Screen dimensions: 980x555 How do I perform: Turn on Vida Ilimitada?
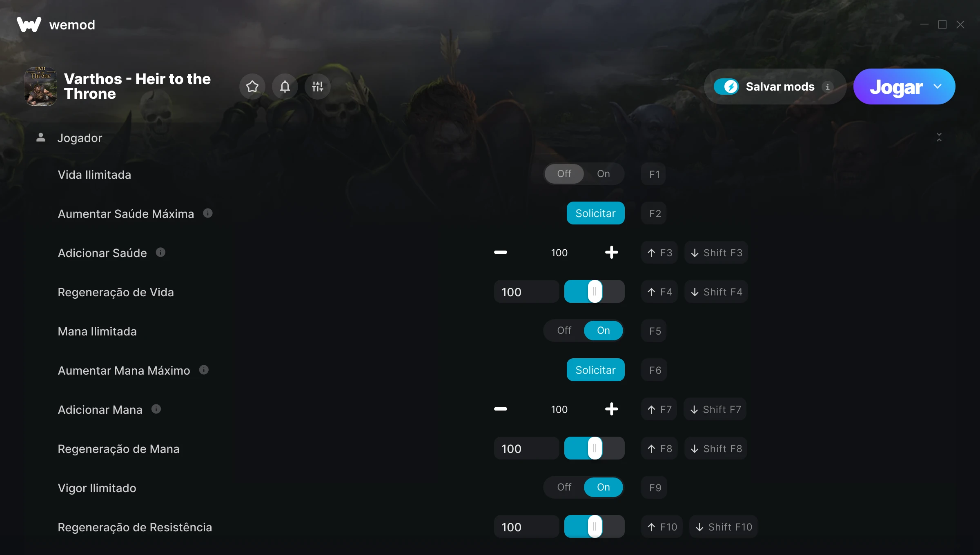pos(604,174)
